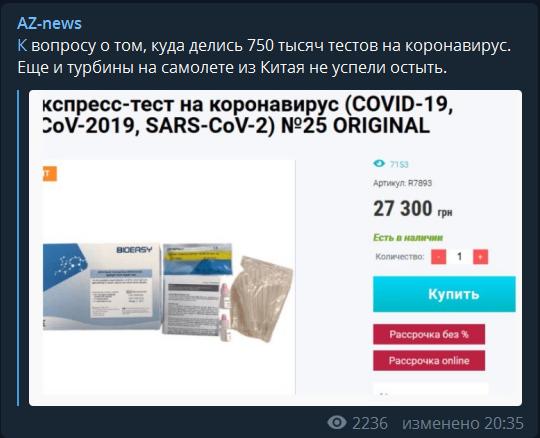Viewport: 540px width, 438px height.
Task: Click the product views eye icon
Action: tap(379, 164)
